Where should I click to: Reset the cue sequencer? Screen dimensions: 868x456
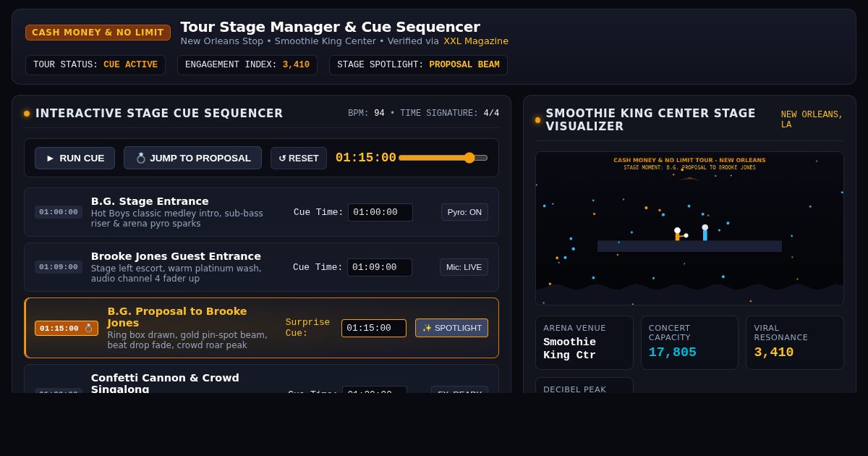[x=299, y=158]
